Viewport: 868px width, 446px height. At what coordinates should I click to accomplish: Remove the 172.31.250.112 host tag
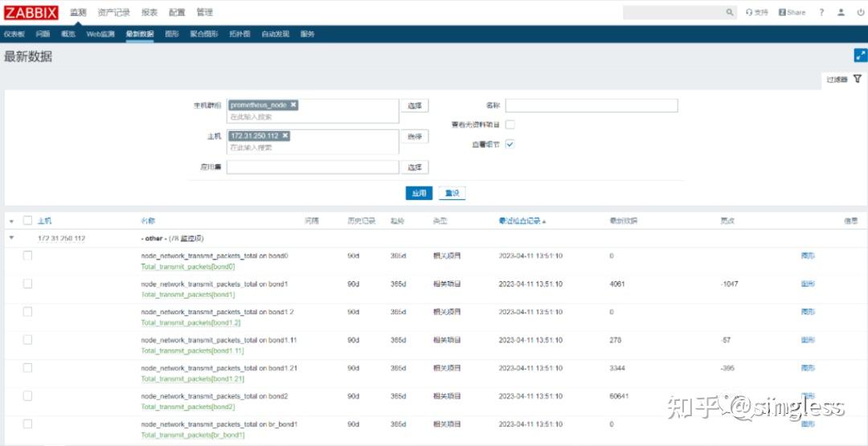285,136
